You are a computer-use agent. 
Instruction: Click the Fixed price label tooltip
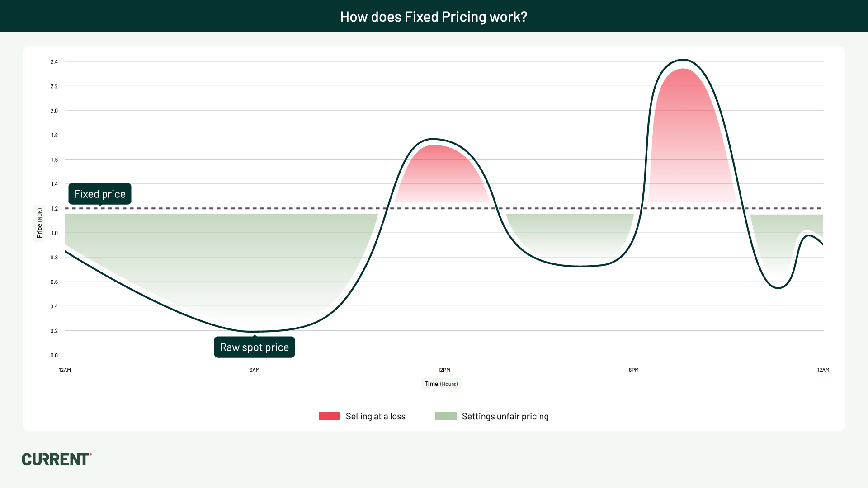click(99, 194)
